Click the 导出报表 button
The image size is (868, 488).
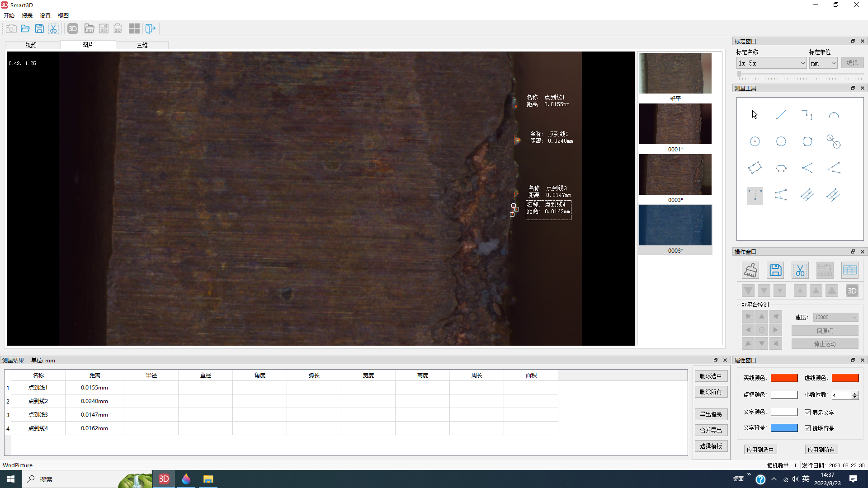pyautogui.click(x=711, y=414)
